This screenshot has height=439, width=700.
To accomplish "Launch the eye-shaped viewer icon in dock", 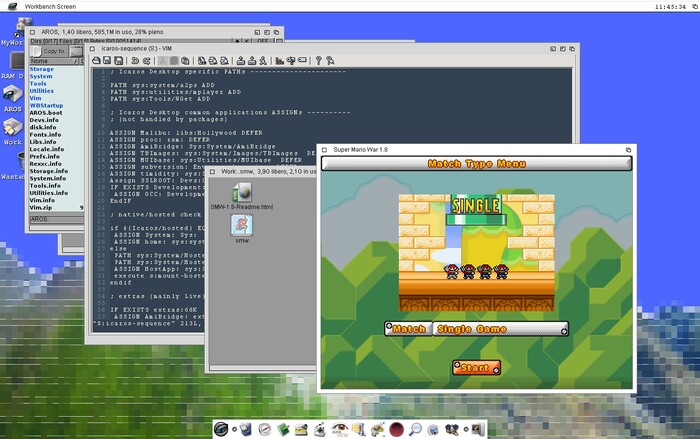I will pyautogui.click(x=341, y=429).
